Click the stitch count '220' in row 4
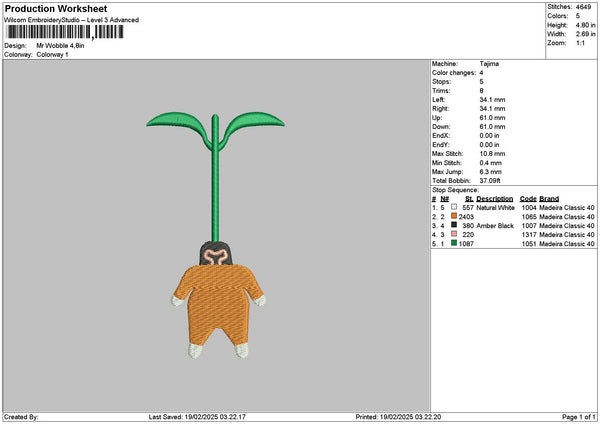 (x=468, y=235)
